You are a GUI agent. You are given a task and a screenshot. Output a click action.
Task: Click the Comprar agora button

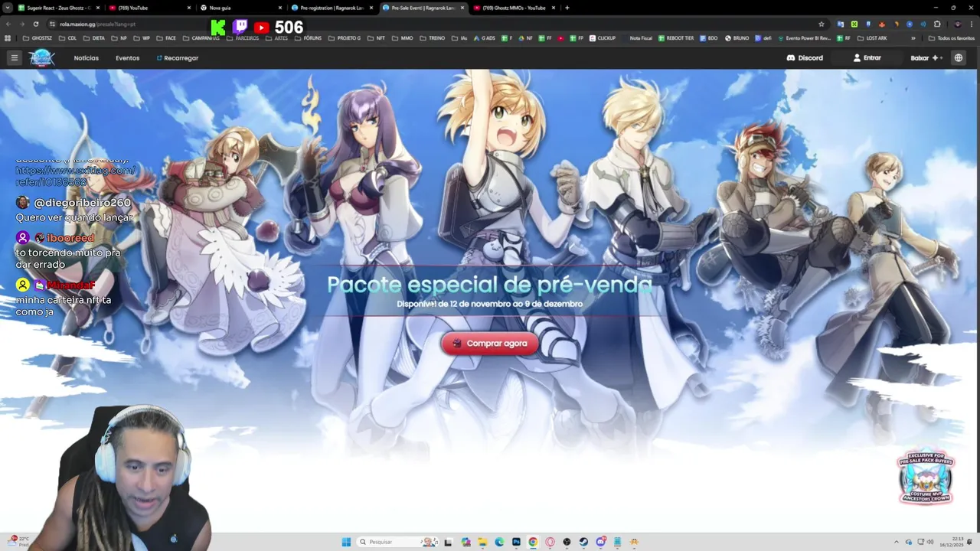[490, 343]
